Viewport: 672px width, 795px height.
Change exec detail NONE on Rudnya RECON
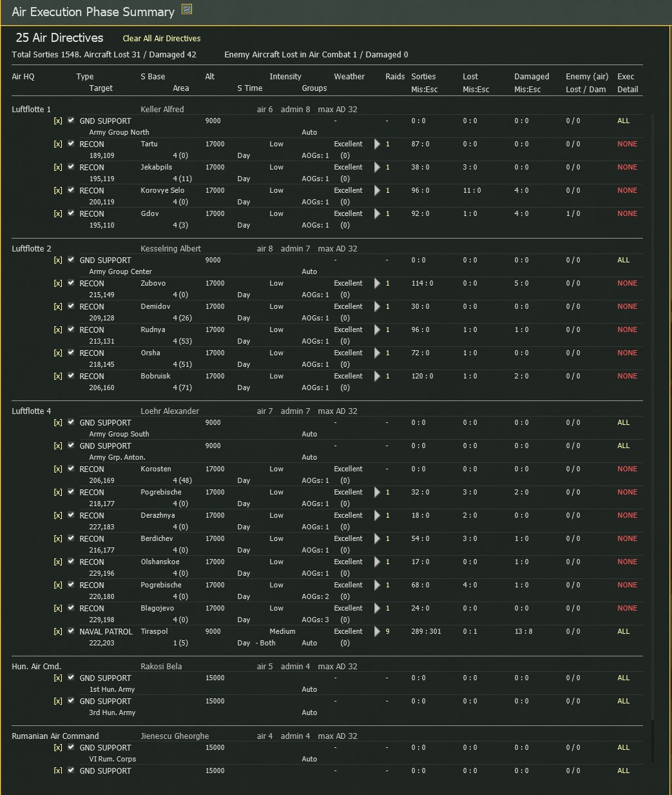click(x=627, y=330)
